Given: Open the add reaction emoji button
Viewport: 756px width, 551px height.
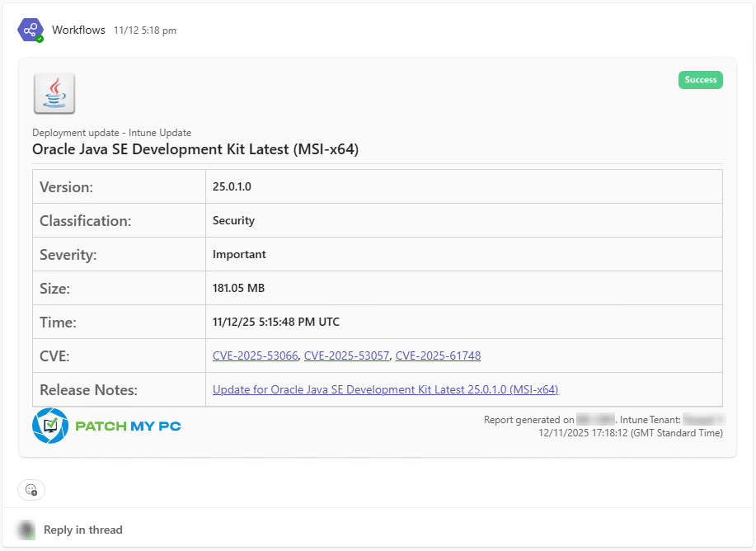Looking at the screenshot, I should pos(31,490).
